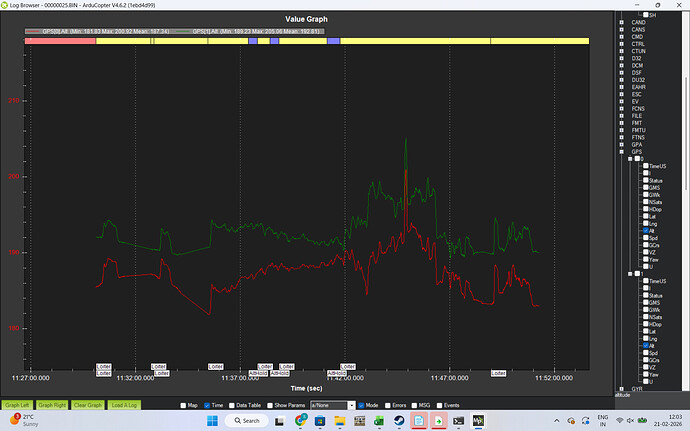
Task: Click the Mission Planner taskbar icon
Action: click(x=478, y=421)
